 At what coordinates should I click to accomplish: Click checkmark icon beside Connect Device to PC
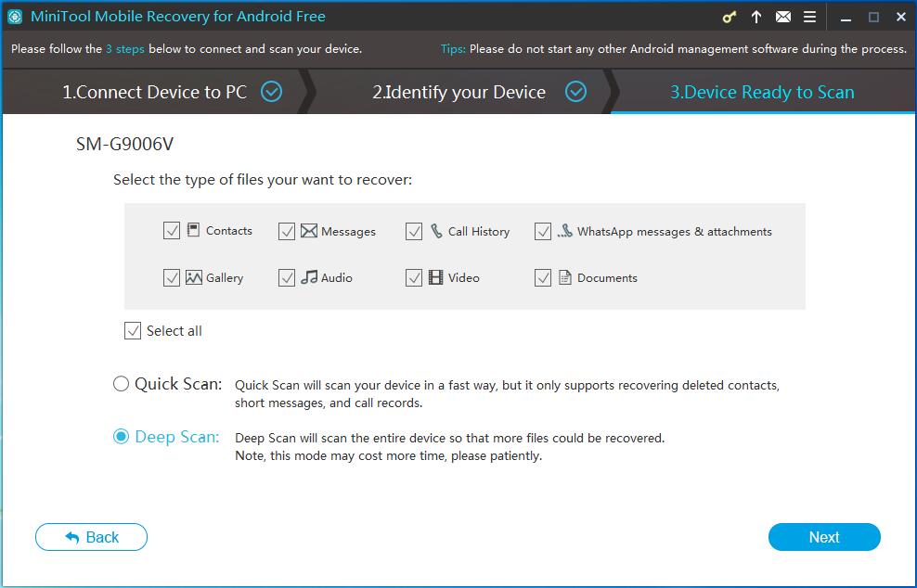pos(271,92)
